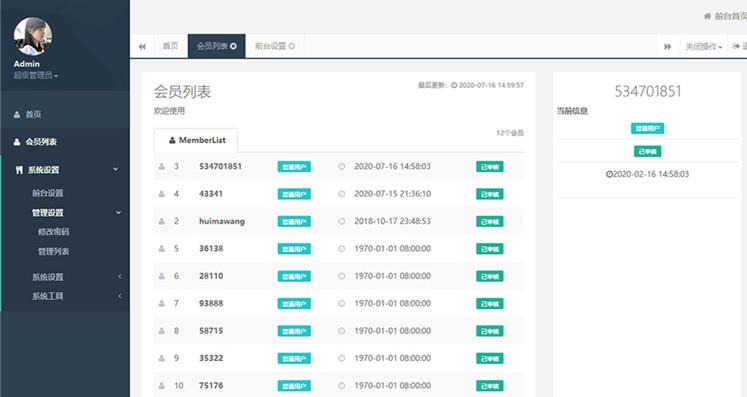
Task: Click the clock icon in row huimawang
Action: pyautogui.click(x=342, y=221)
